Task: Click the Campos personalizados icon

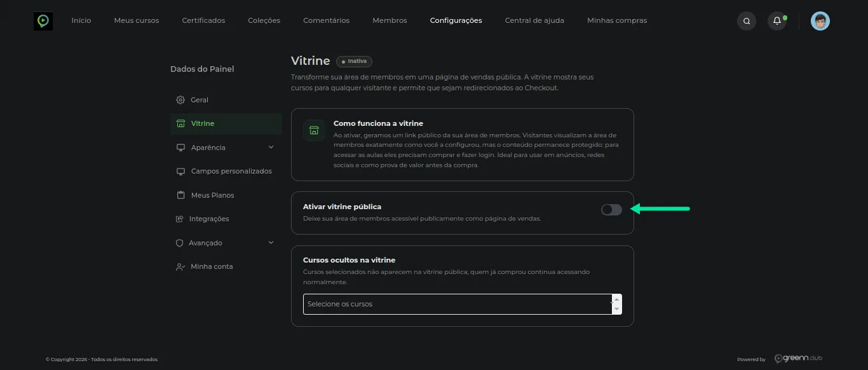Action: click(x=180, y=171)
